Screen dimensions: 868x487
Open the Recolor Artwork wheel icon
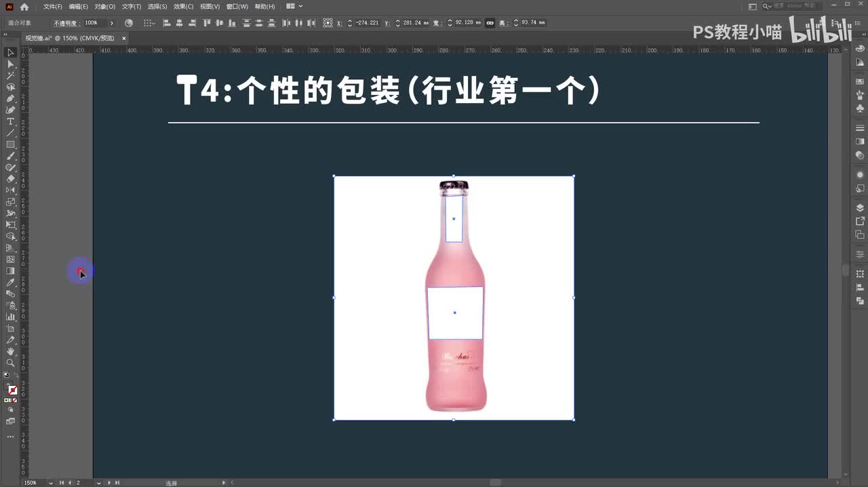tap(129, 22)
